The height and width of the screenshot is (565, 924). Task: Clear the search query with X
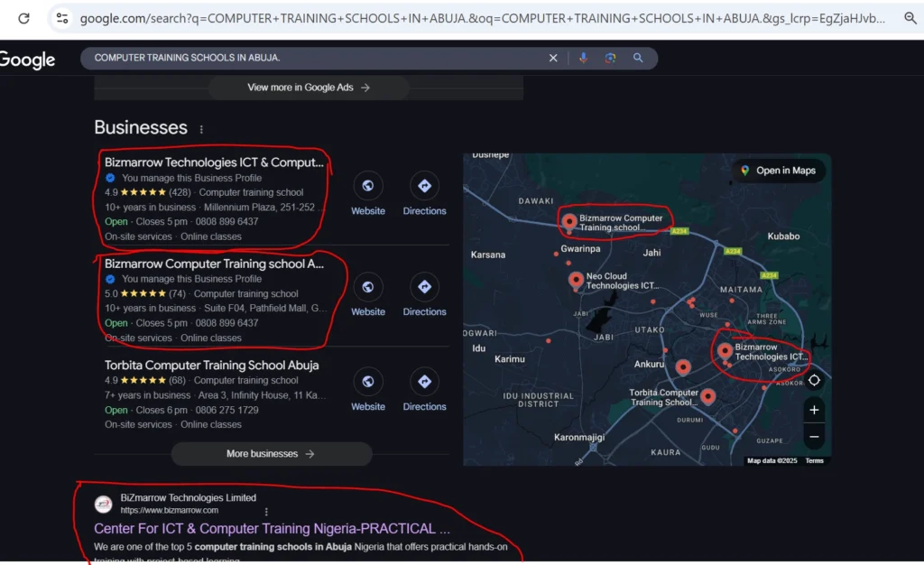pyautogui.click(x=553, y=58)
